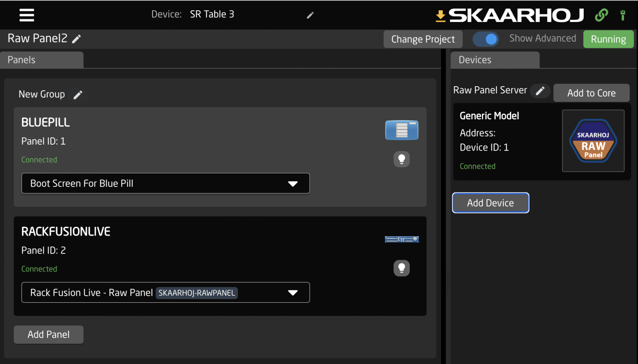Screen dimensions: 638x364
Task: Click the green plug connector icon
Action: (x=623, y=15)
